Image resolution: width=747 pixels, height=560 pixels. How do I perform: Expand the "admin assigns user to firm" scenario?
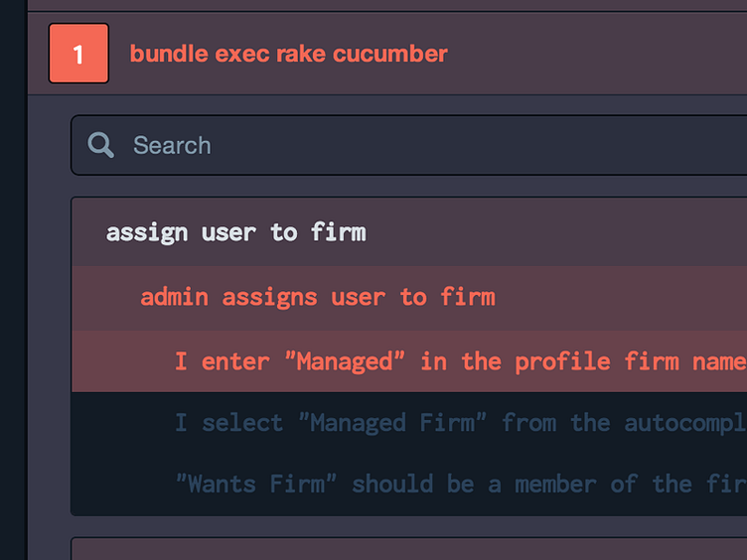point(317,297)
